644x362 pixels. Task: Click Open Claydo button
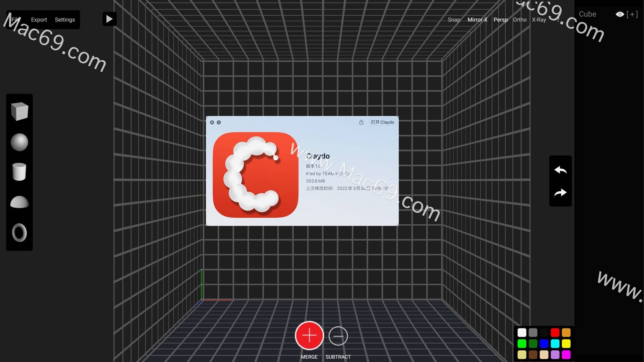click(x=382, y=122)
